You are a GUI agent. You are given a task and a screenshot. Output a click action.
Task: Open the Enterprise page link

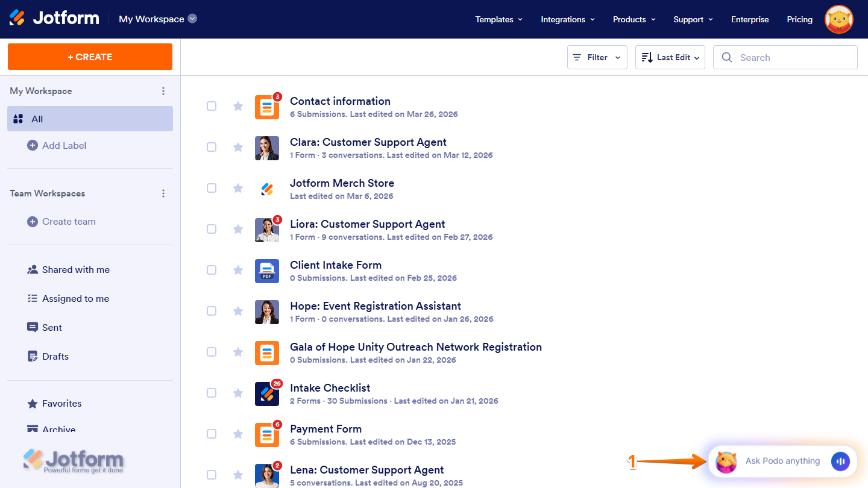coord(750,19)
